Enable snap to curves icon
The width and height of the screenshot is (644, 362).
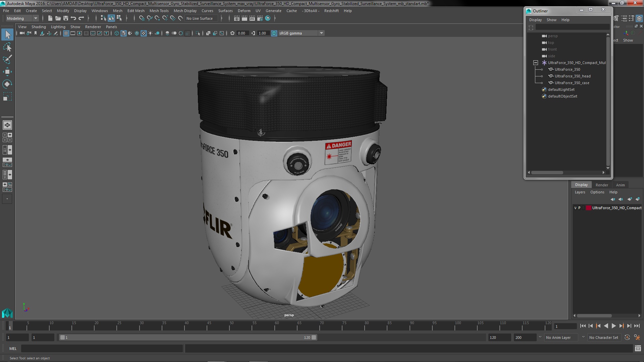point(149,18)
